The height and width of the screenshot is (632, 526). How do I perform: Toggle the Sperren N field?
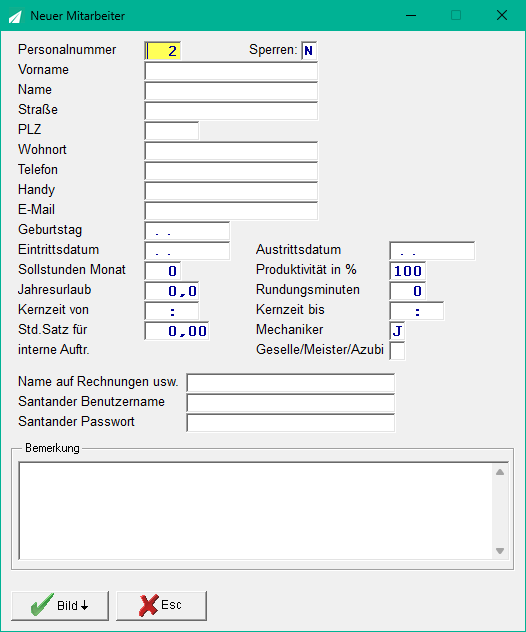309,50
